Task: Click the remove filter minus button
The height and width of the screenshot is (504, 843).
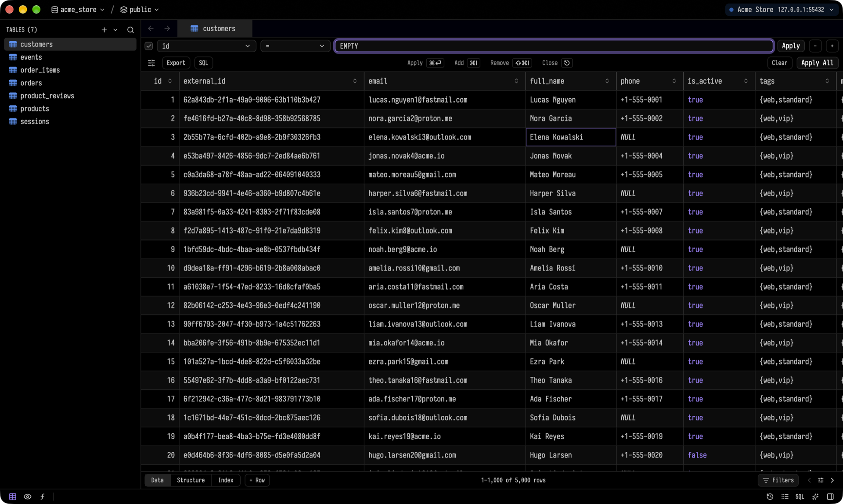Action: (815, 46)
